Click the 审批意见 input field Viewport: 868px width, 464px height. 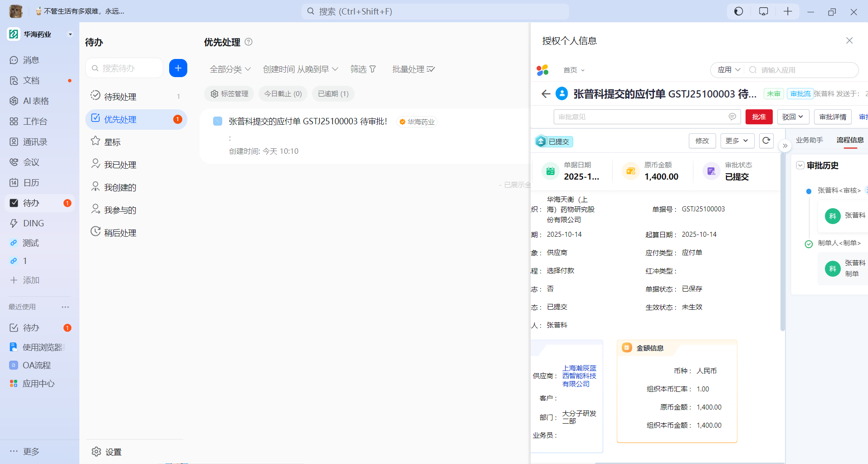pyautogui.click(x=647, y=117)
